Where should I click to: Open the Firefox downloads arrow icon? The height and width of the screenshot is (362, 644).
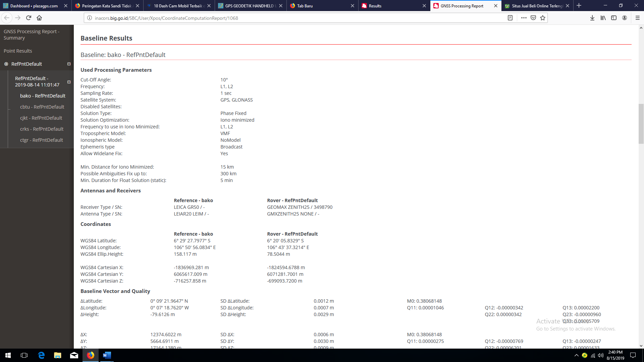[592, 18]
